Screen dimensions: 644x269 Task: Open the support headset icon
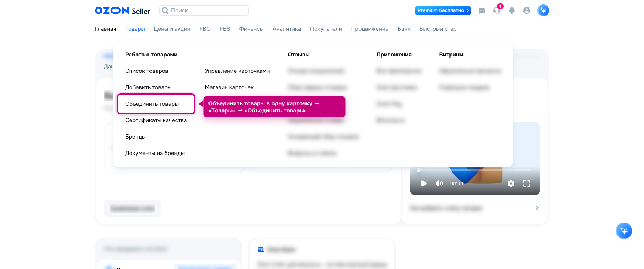pyautogui.click(x=497, y=10)
